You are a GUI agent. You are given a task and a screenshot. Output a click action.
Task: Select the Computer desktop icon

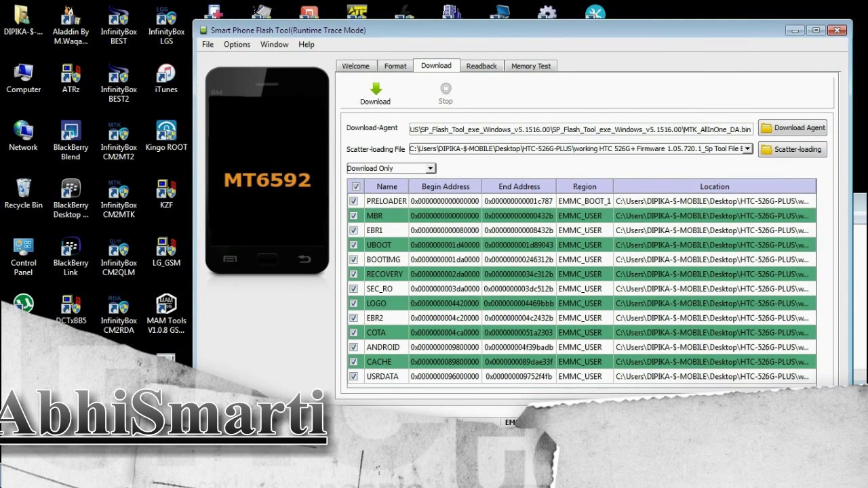pos(24,79)
